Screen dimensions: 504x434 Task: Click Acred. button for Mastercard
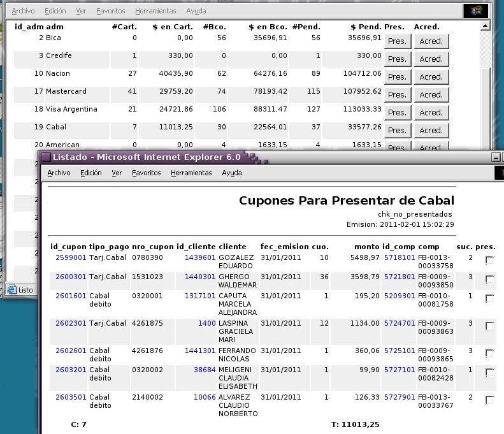click(431, 95)
